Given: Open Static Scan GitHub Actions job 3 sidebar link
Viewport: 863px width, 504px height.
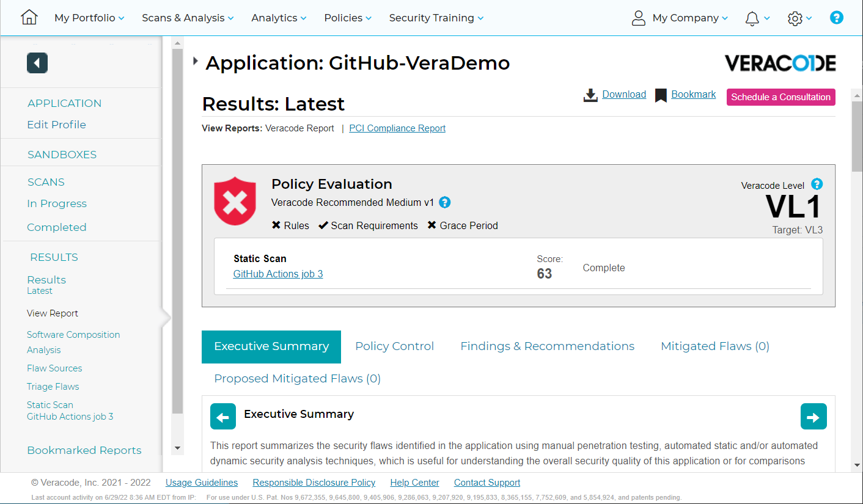Looking at the screenshot, I should point(70,411).
